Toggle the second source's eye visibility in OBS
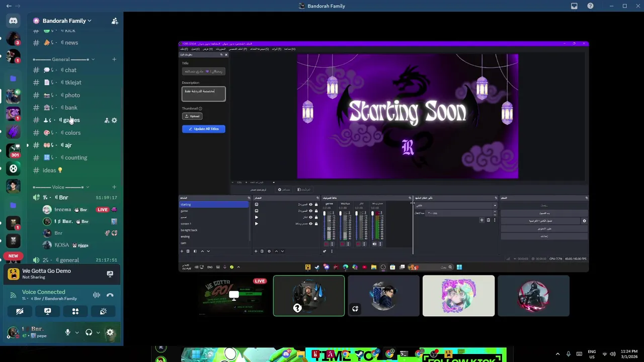Viewport: 644px width, 362px height. coord(310,211)
